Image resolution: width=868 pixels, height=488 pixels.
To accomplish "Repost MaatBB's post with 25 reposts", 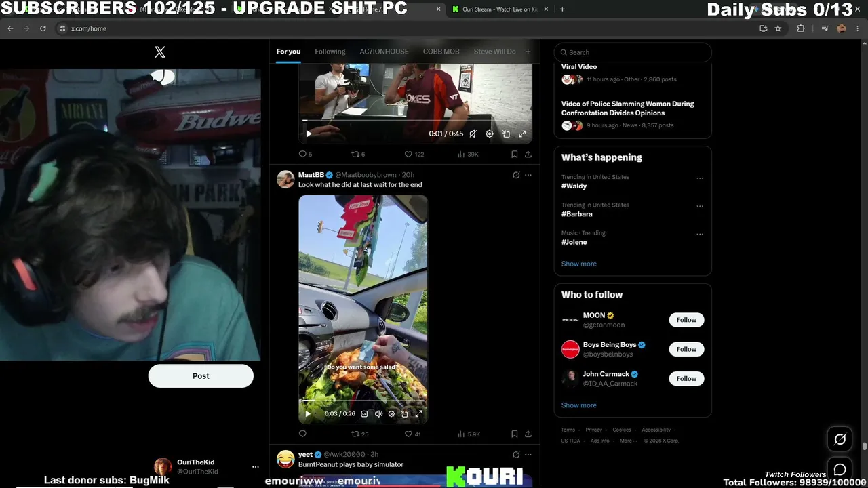I will click(359, 434).
